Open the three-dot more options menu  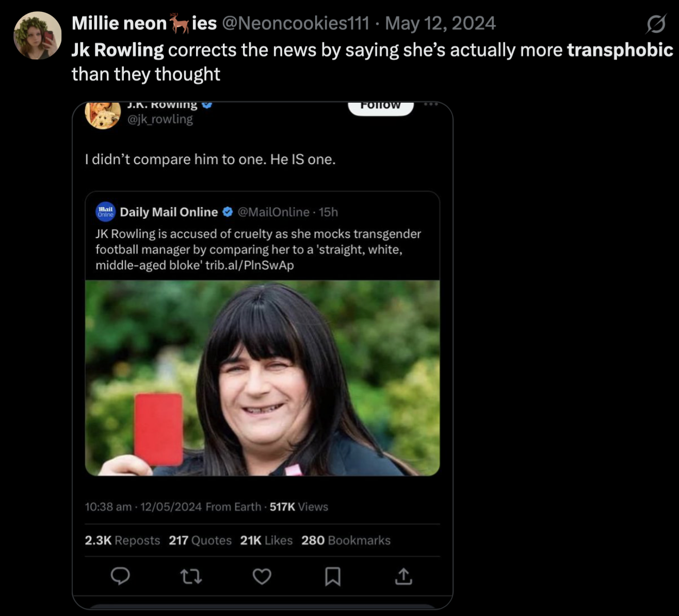[x=431, y=104]
